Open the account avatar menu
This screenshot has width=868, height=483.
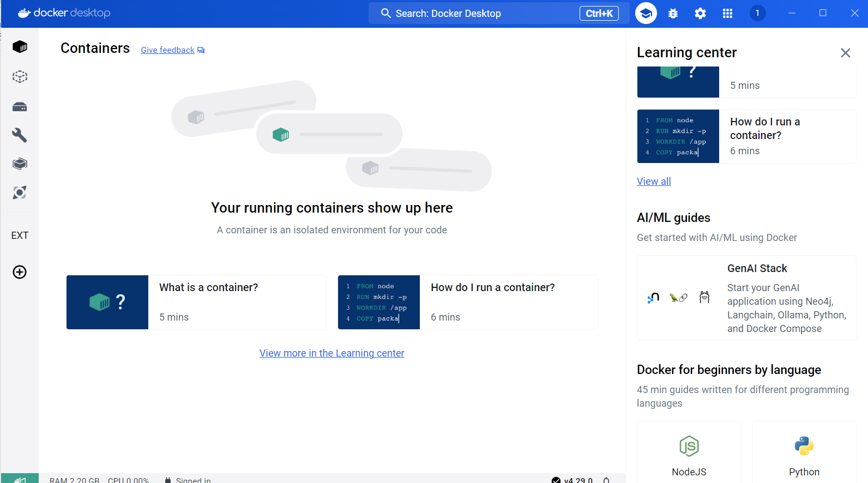757,13
